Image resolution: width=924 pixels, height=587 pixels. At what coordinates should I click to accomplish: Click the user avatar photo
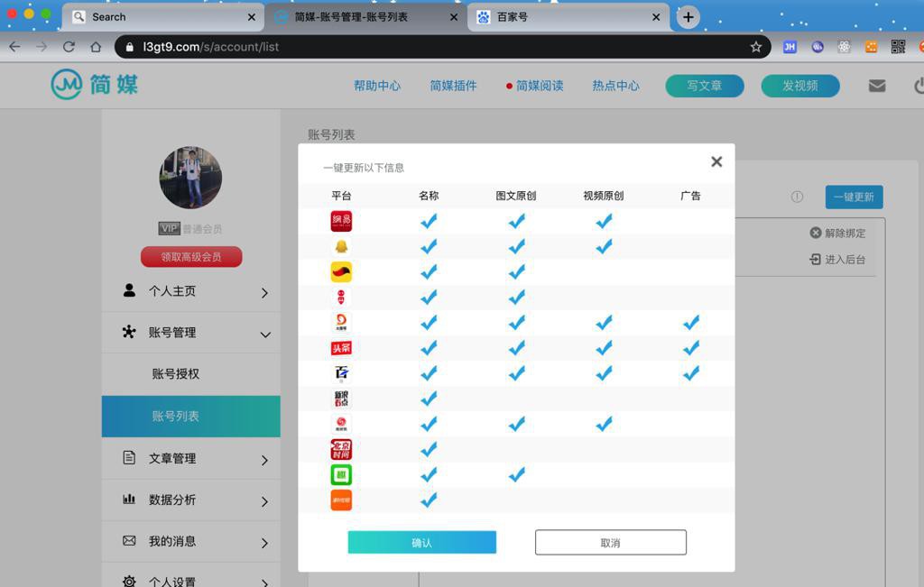tap(190, 178)
